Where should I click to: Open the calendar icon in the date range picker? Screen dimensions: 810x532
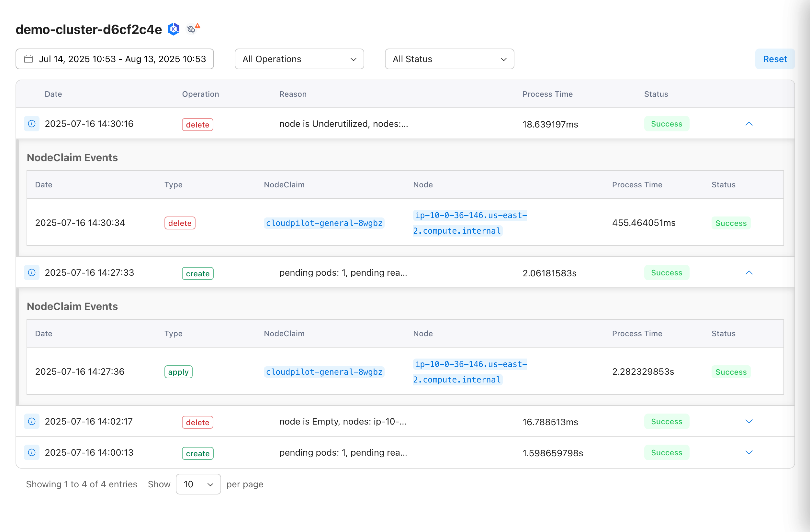tap(28, 59)
